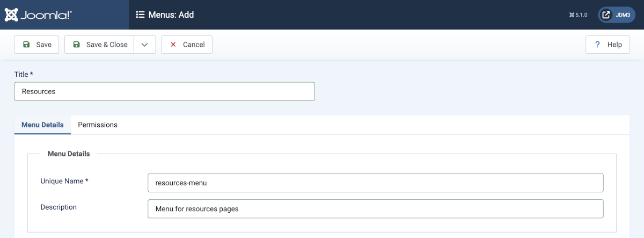Click the list icon beside Menus: Add
Image resolution: width=644 pixels, height=238 pixels.
point(140,15)
